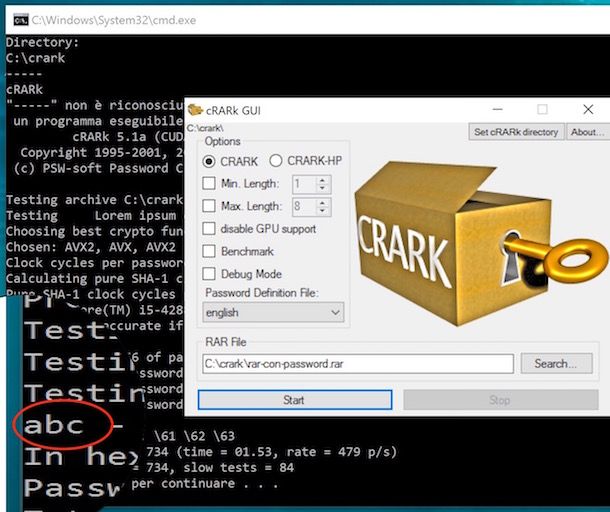Click '\61 \62 \63' hex text in cmd
Viewport: 610px width, 512px height.
[x=194, y=436]
